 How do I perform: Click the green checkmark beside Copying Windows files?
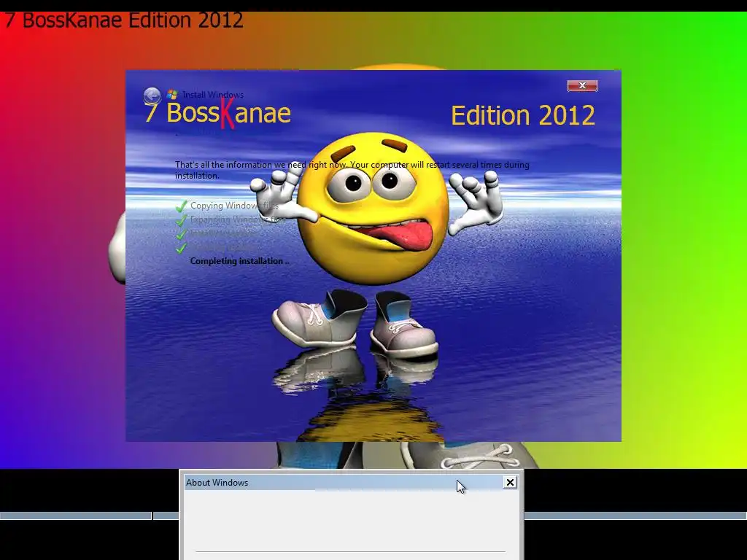point(181,206)
